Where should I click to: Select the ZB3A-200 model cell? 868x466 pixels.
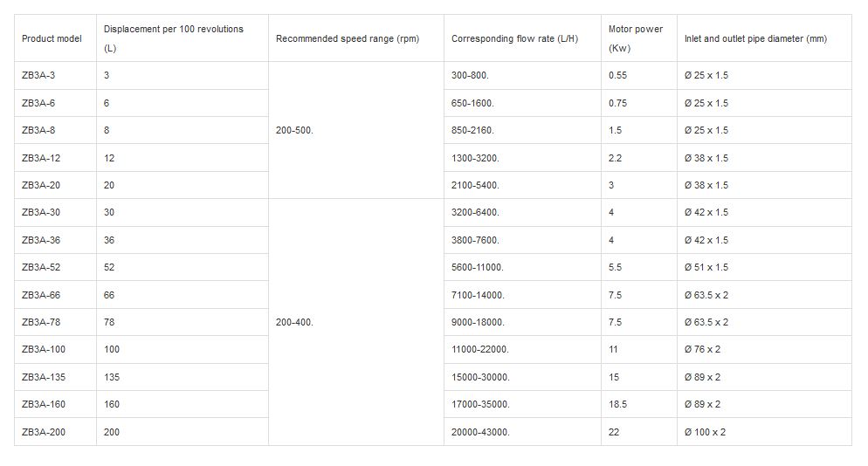click(x=44, y=432)
